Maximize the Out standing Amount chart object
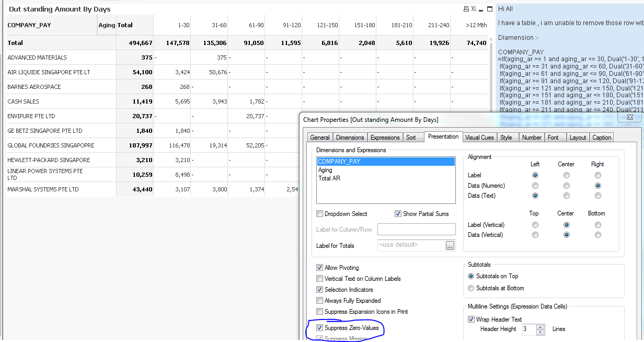Image resolution: width=644 pixels, height=342 pixels. pos(490,9)
